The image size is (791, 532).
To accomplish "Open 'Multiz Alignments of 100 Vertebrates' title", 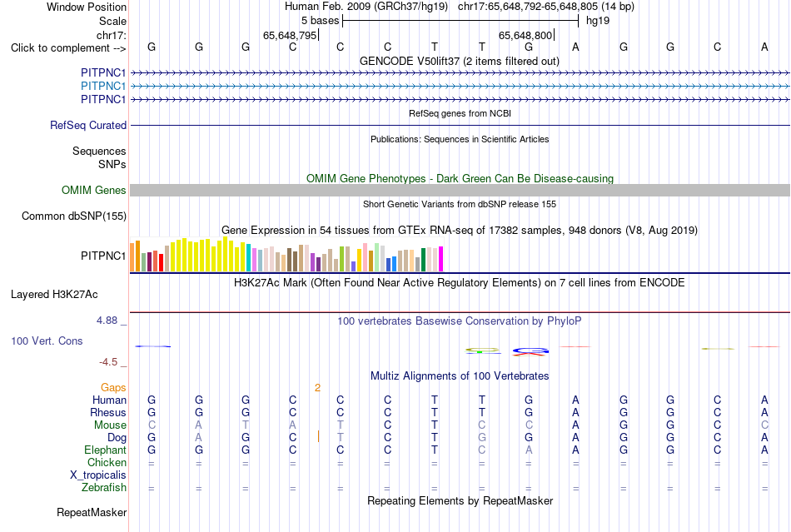I will [460, 375].
